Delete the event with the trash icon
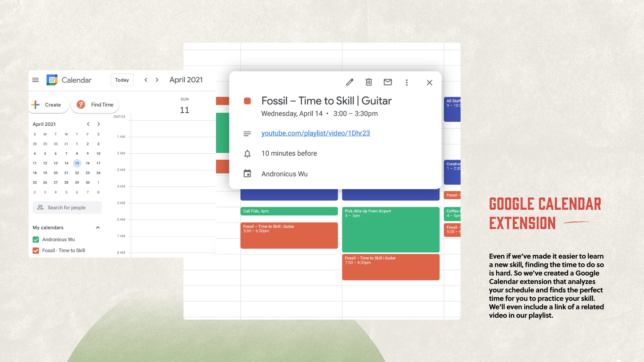 click(369, 82)
